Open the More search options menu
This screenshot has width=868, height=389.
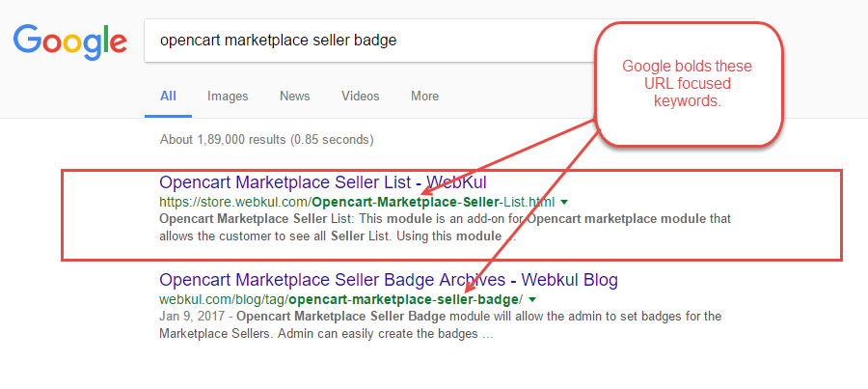[424, 96]
